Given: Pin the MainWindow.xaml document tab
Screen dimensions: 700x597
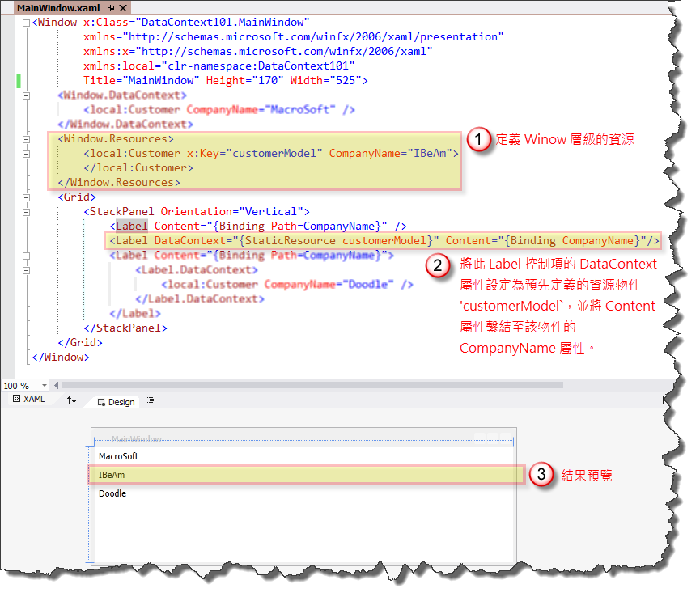Looking at the screenshot, I should click(110, 8).
